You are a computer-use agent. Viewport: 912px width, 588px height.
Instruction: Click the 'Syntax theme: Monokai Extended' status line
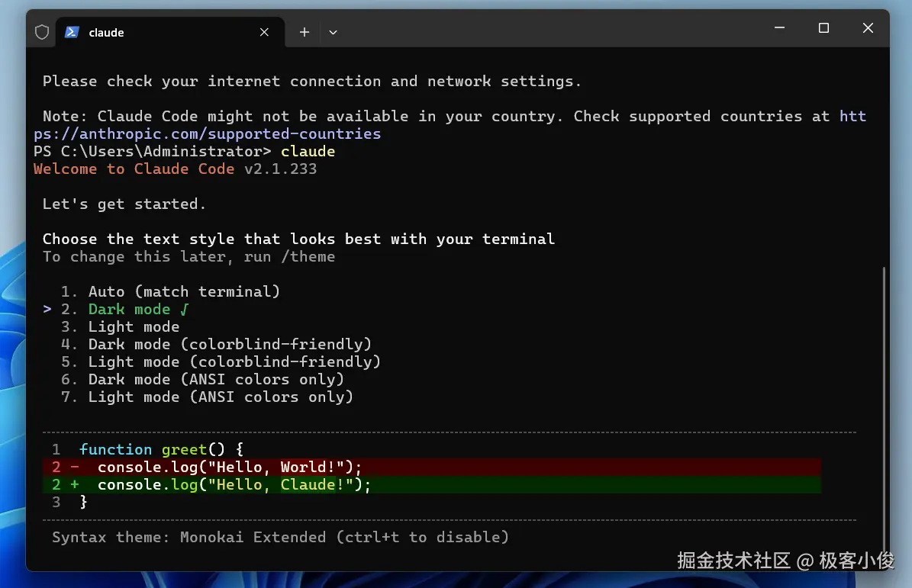pyautogui.click(x=280, y=537)
